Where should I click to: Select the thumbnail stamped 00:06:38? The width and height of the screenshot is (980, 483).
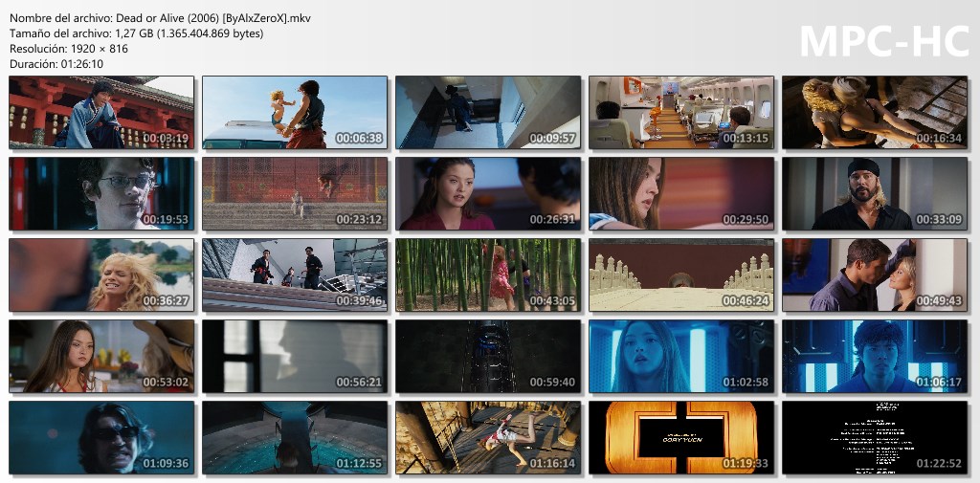[x=295, y=113]
